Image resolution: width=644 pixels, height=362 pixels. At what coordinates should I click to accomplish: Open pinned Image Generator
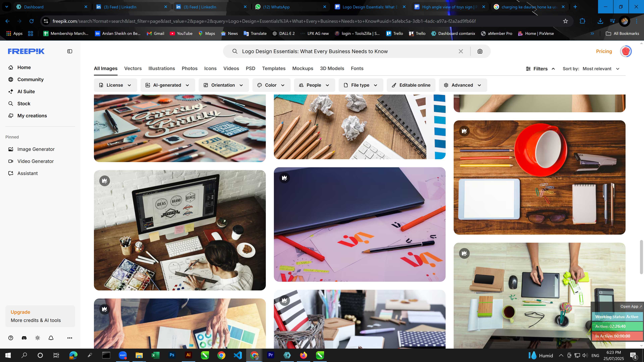click(36, 149)
